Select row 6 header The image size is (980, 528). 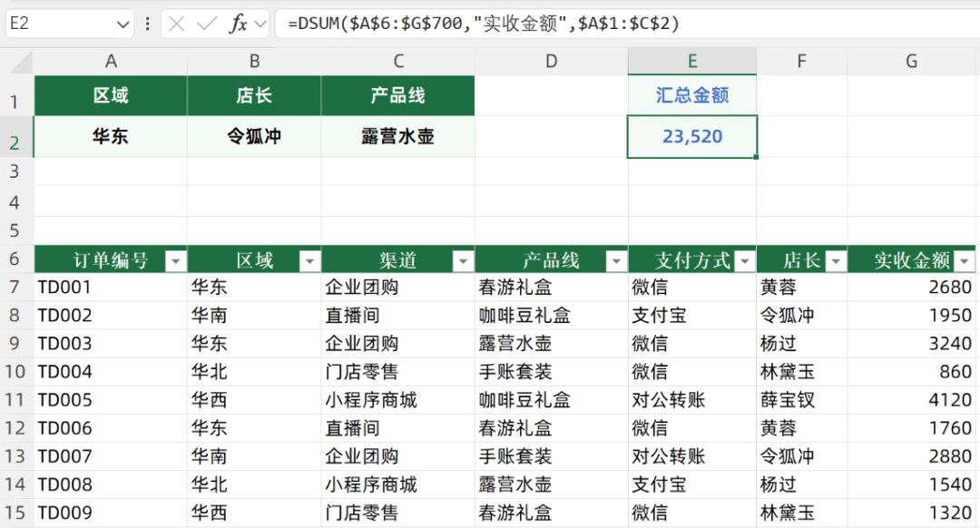(x=15, y=259)
